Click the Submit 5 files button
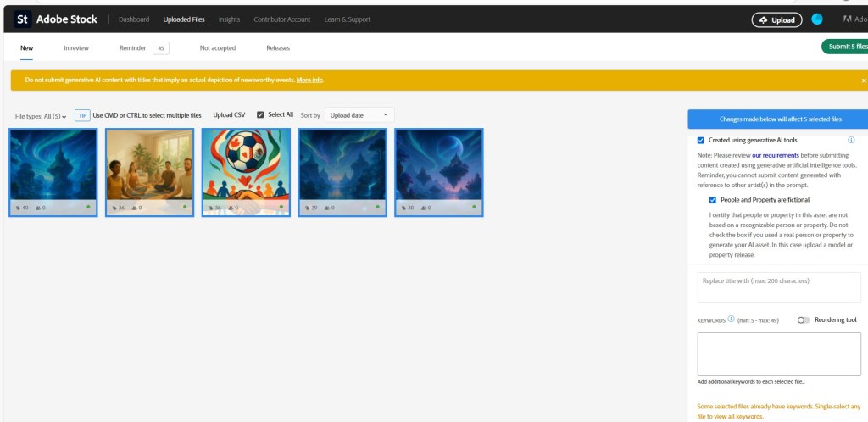868x422 pixels. [x=844, y=47]
